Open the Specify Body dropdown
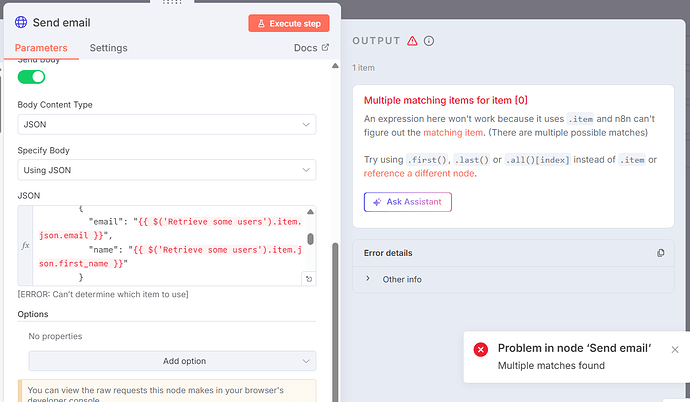The image size is (690, 402). [167, 171]
